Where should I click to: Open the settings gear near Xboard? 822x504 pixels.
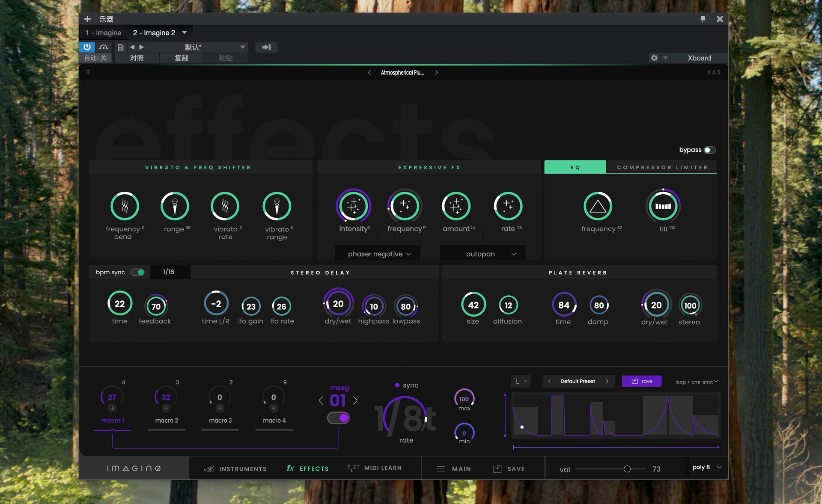[654, 58]
